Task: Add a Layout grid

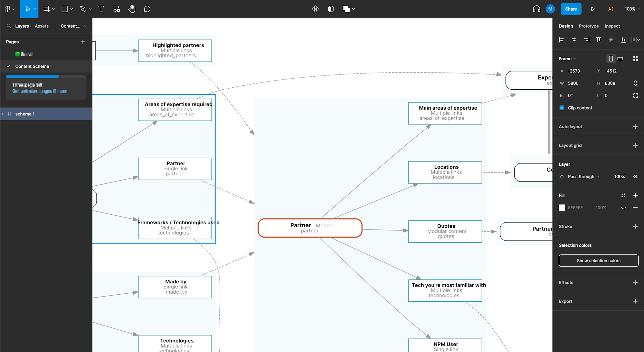Action: [635, 146]
